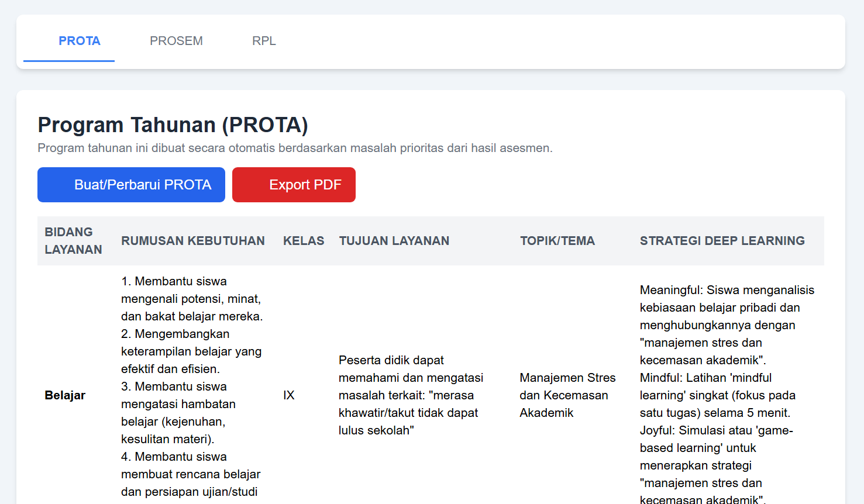The width and height of the screenshot is (864, 504).
Task: Select the rumusan kebutuhan list cell
Action: tap(192, 386)
